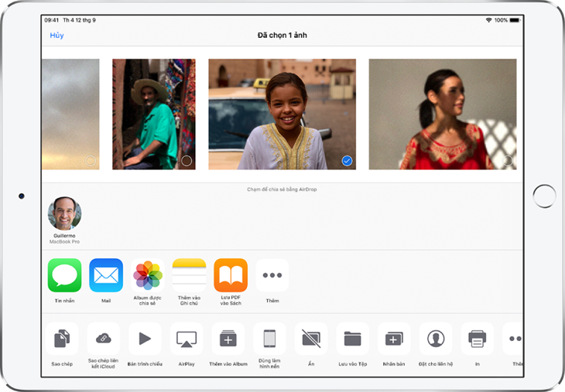565x392 pixels.
Task: Open Album được chia sẻ option
Action: point(148,275)
